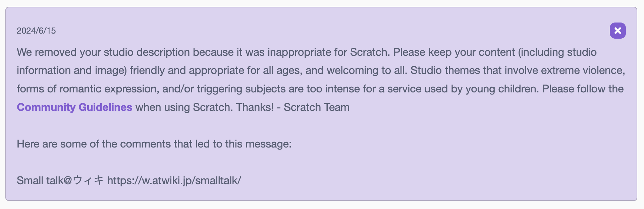This screenshot has height=209, width=644.
Task: Open the Community Guidelines link
Action: 74,107
